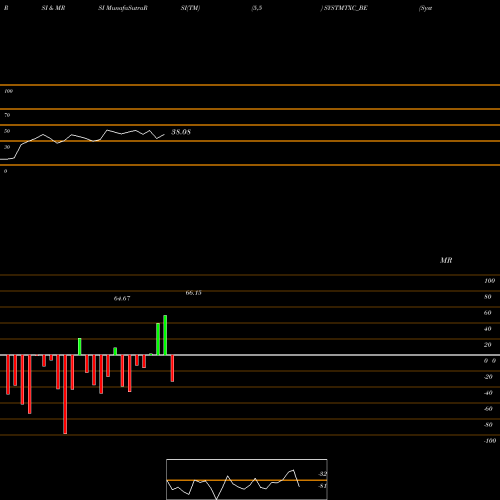Click the 50 level label on RSI axis

coord(7,131)
